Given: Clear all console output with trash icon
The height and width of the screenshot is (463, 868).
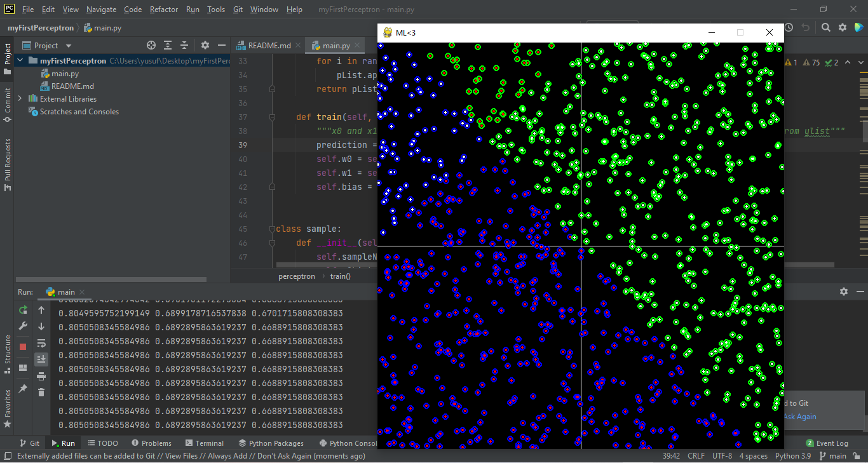Looking at the screenshot, I should 41,393.
